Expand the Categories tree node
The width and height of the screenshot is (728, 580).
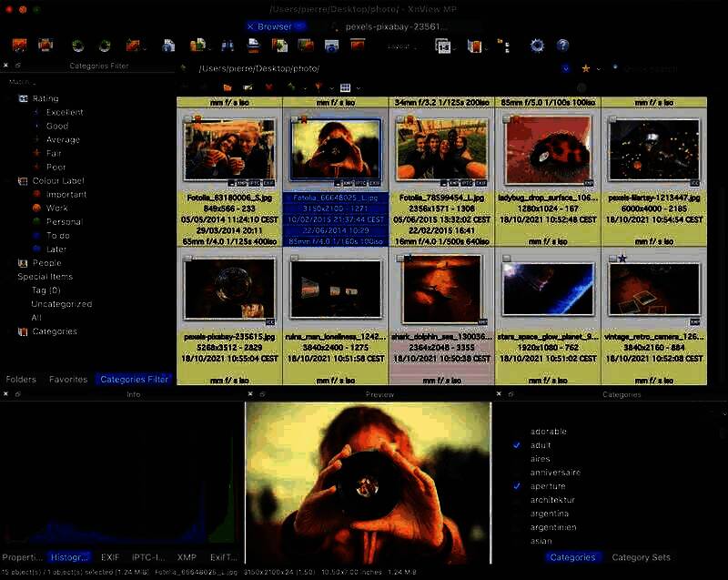point(8,331)
